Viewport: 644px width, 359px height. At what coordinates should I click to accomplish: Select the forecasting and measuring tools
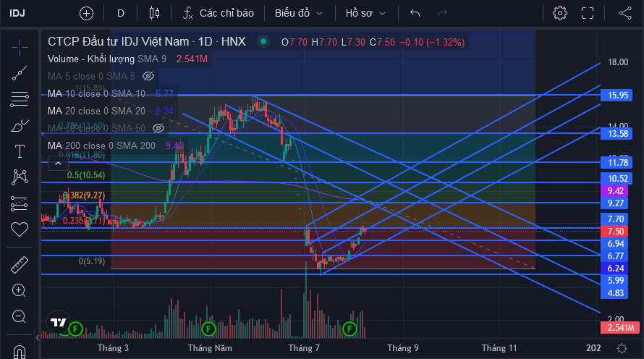click(20, 203)
